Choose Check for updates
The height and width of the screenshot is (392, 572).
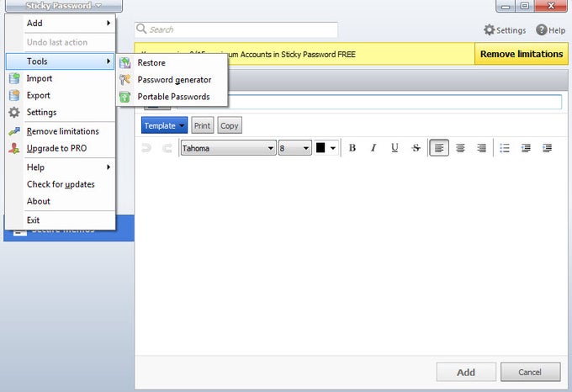(61, 184)
